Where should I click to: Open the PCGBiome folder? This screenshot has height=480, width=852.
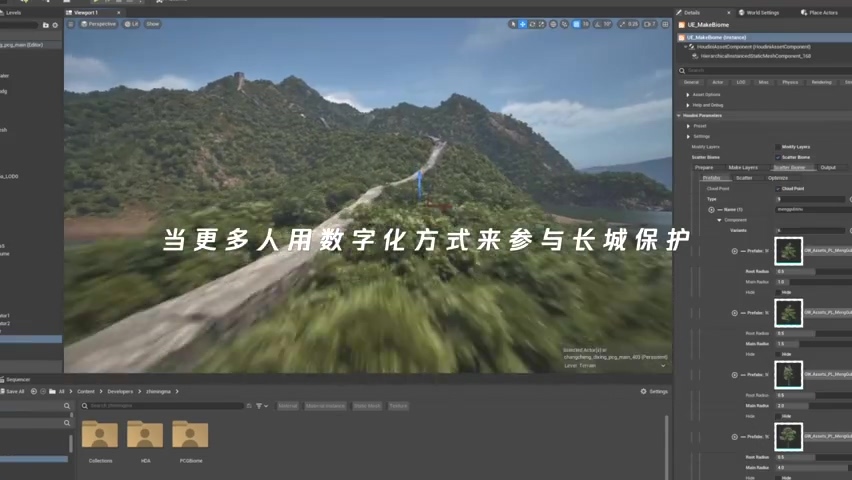pyautogui.click(x=190, y=438)
